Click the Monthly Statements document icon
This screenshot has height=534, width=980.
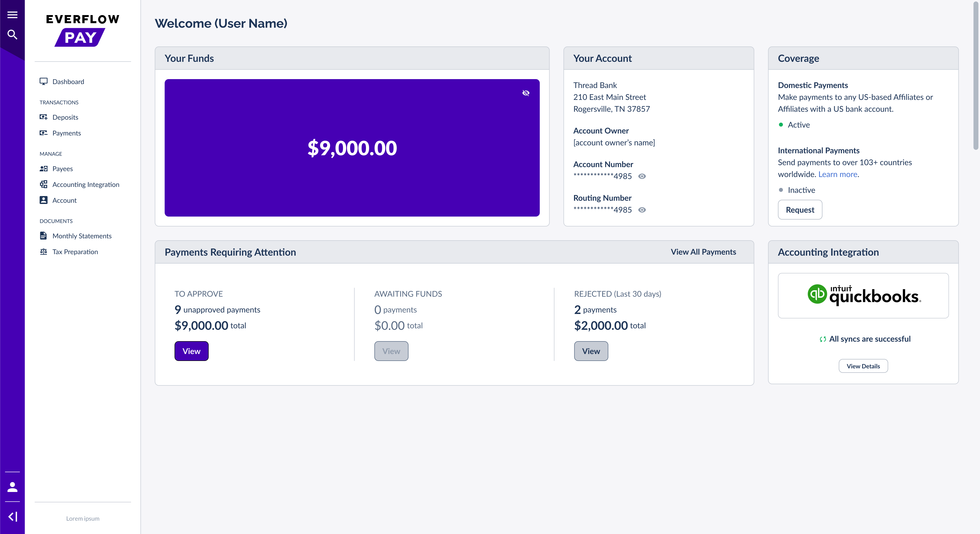click(x=43, y=236)
